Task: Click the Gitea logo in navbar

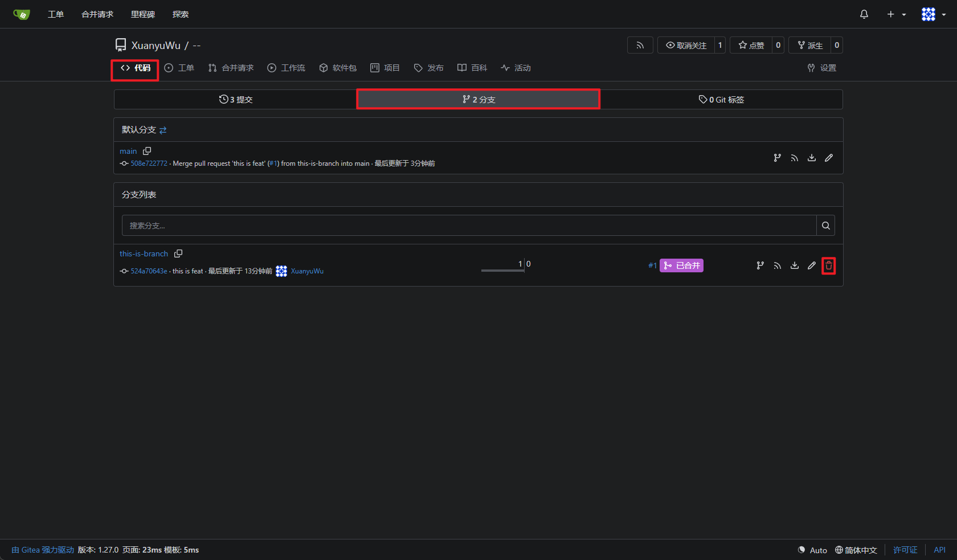Action: 22,14
